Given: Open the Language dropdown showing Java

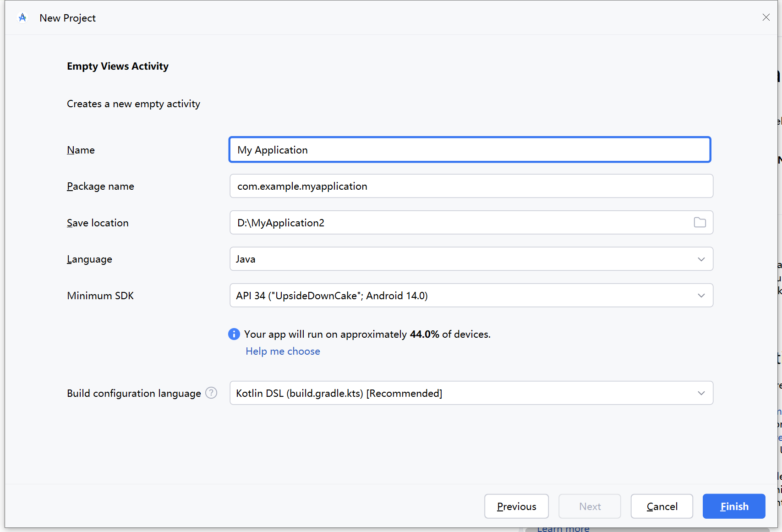Looking at the screenshot, I should point(471,259).
